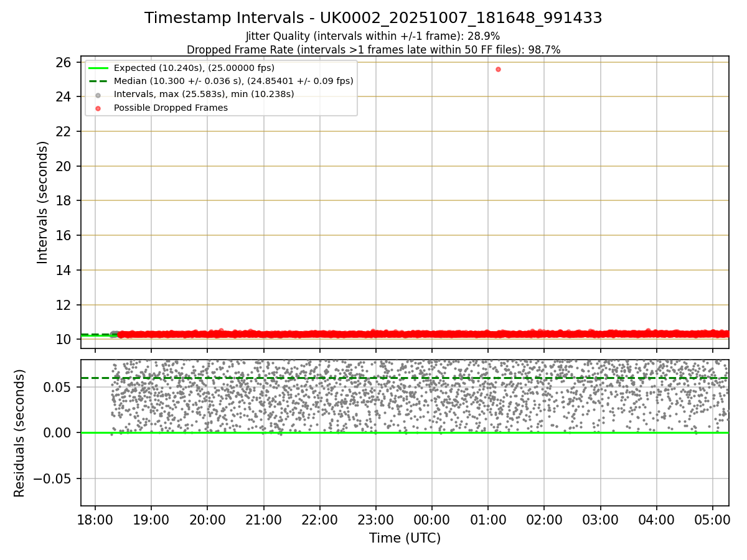Click the 05:00 x-axis tick label

click(712, 519)
